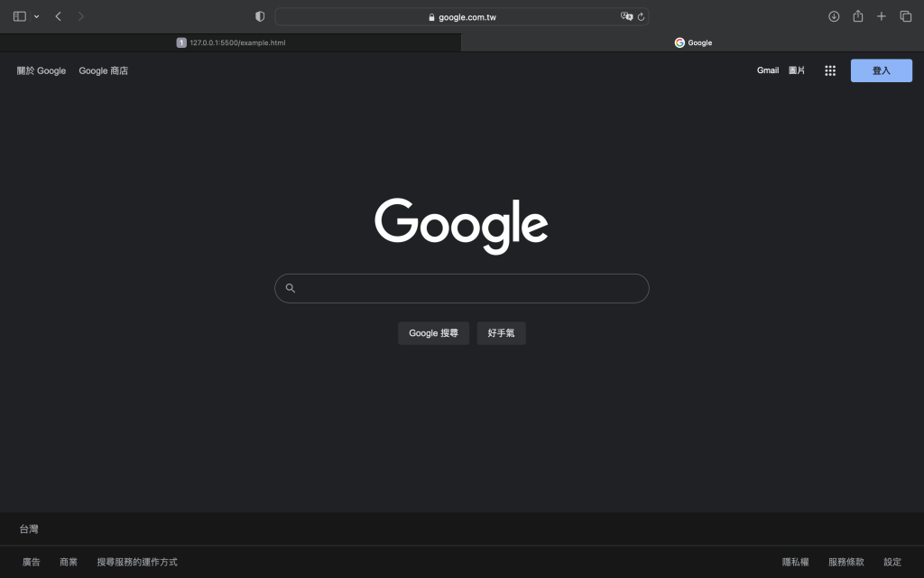Reload the page with refresh icon
The image size is (924, 578).
click(x=642, y=17)
